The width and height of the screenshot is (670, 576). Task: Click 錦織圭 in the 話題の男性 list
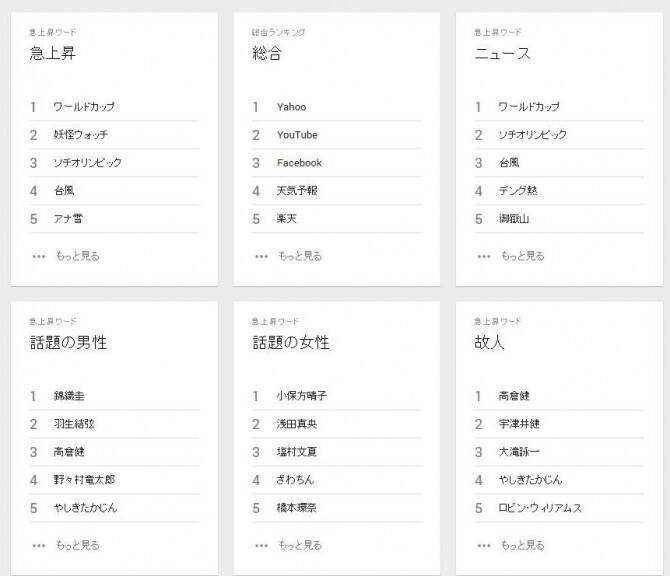[x=70, y=396]
